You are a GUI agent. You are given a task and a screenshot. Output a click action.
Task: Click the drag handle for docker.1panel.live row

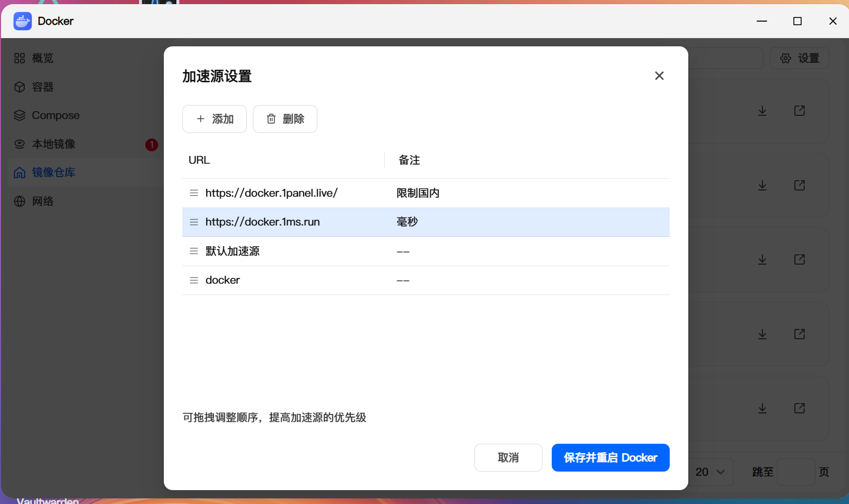(194, 193)
